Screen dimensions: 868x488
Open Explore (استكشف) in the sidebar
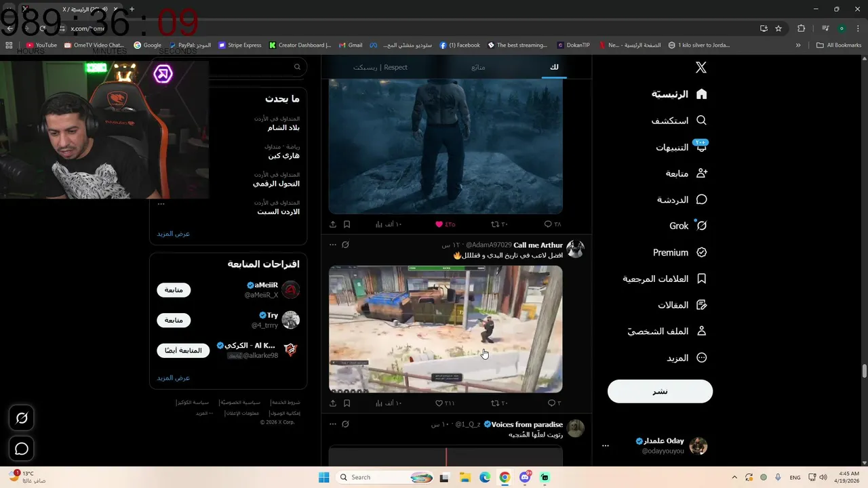pos(679,121)
